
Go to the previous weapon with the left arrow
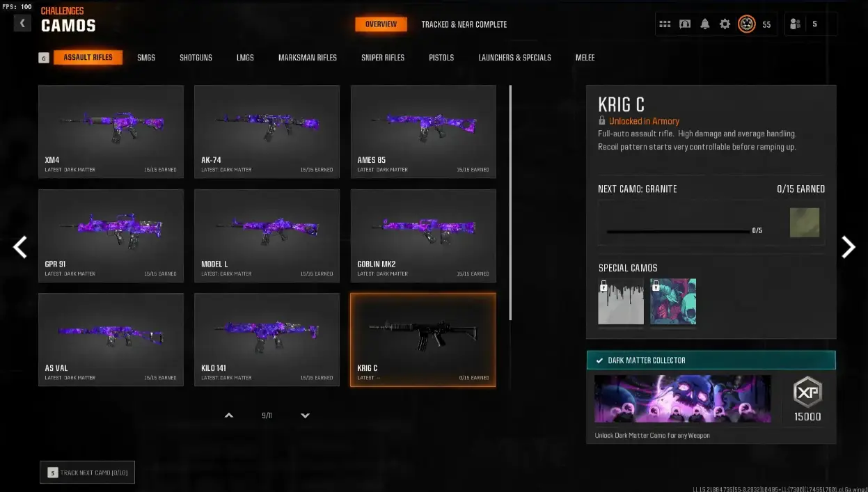point(20,246)
